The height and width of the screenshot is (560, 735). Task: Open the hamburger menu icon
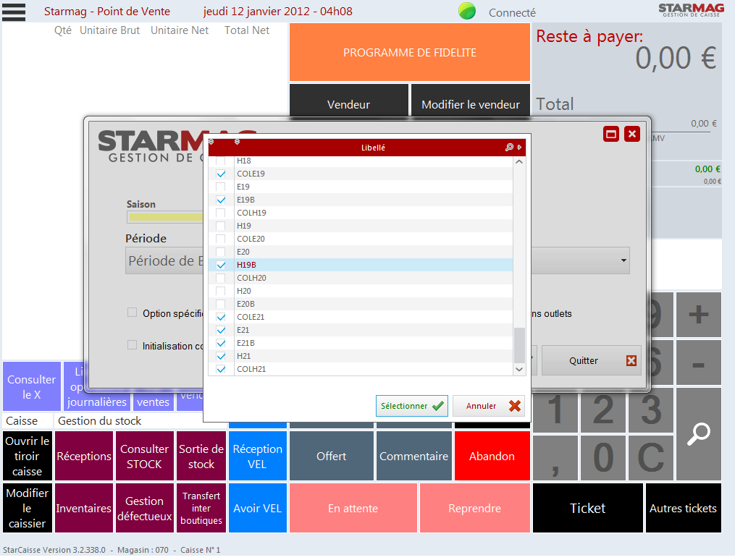point(14,12)
